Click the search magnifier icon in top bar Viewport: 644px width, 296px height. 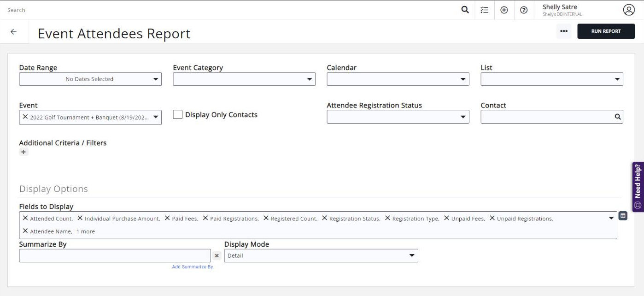(465, 10)
